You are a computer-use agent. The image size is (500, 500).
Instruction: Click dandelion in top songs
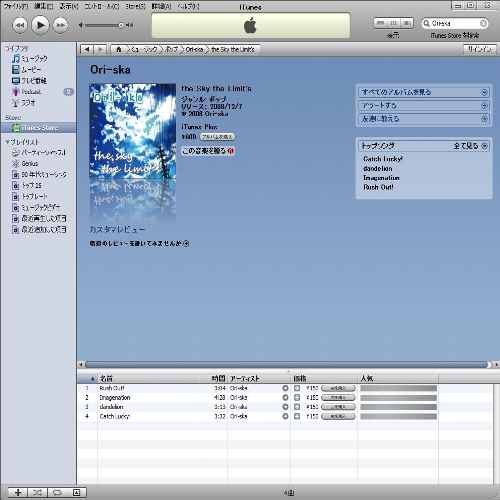point(378,168)
